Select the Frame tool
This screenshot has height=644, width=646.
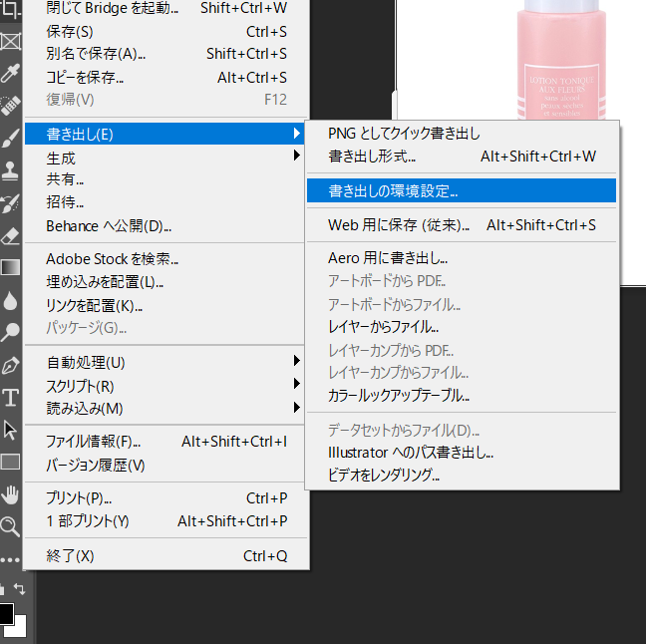point(10,41)
